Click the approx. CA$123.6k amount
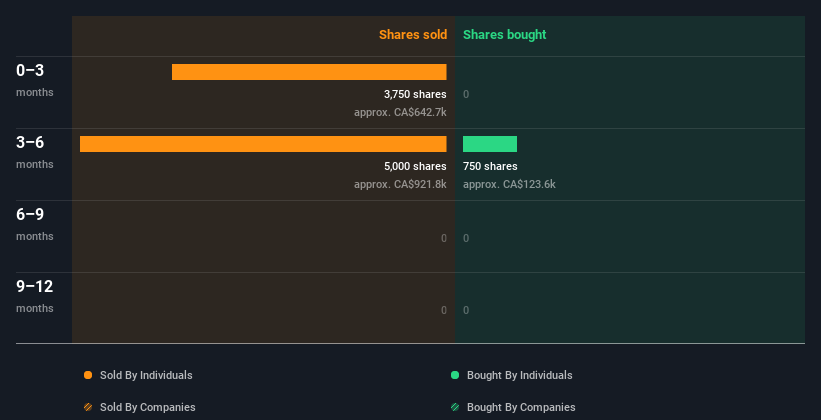This screenshot has width=821, height=420. coord(509,184)
